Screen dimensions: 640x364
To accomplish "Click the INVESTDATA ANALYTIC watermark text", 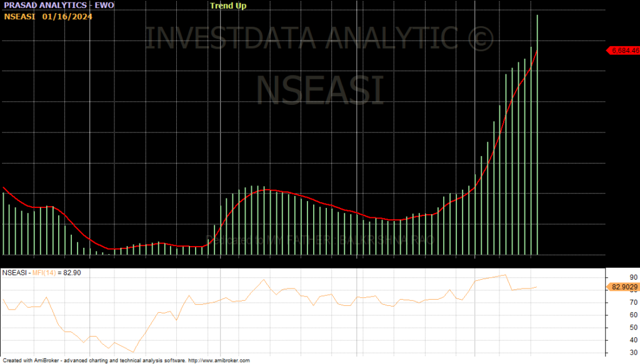I will coord(319,39).
